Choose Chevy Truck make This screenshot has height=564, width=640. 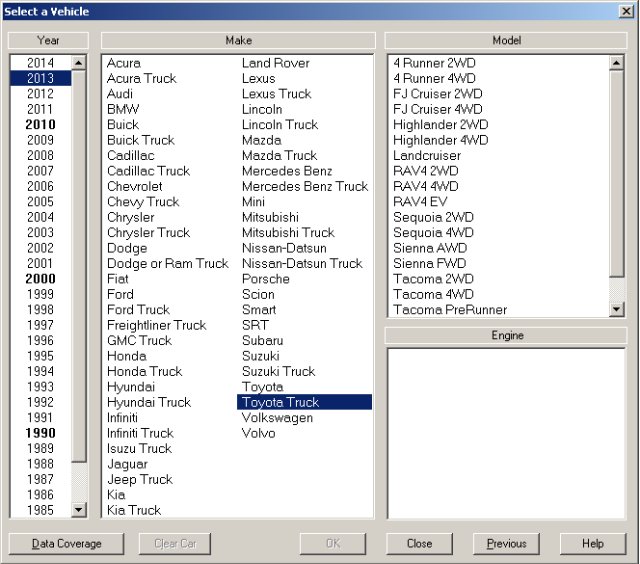(143, 202)
